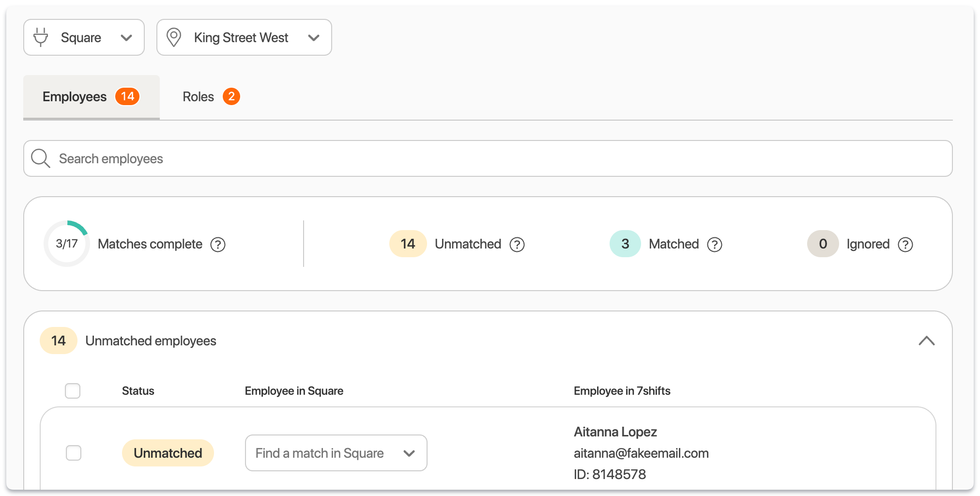Click the 3/17 progress ring

click(x=67, y=244)
